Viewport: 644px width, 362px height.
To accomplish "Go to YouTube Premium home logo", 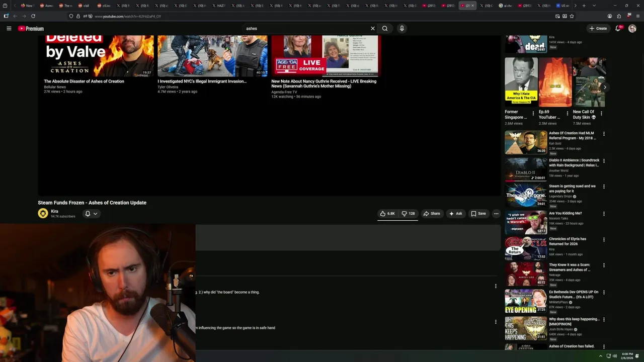I will pyautogui.click(x=31, y=29).
